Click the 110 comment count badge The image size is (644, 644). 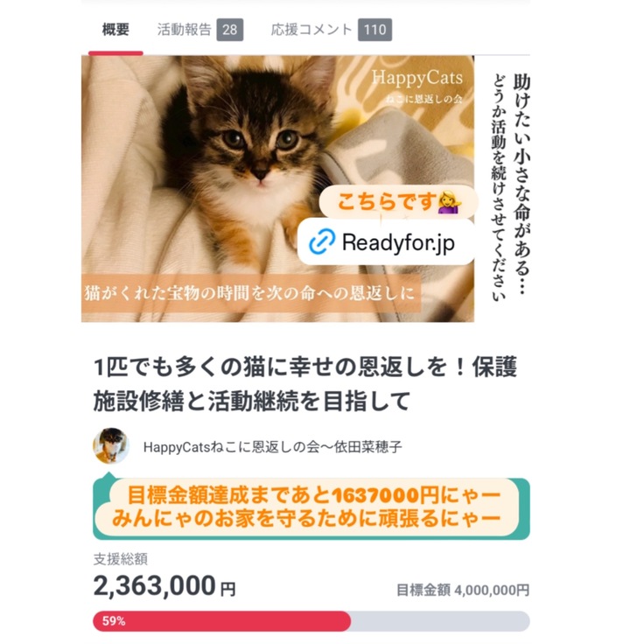374,30
